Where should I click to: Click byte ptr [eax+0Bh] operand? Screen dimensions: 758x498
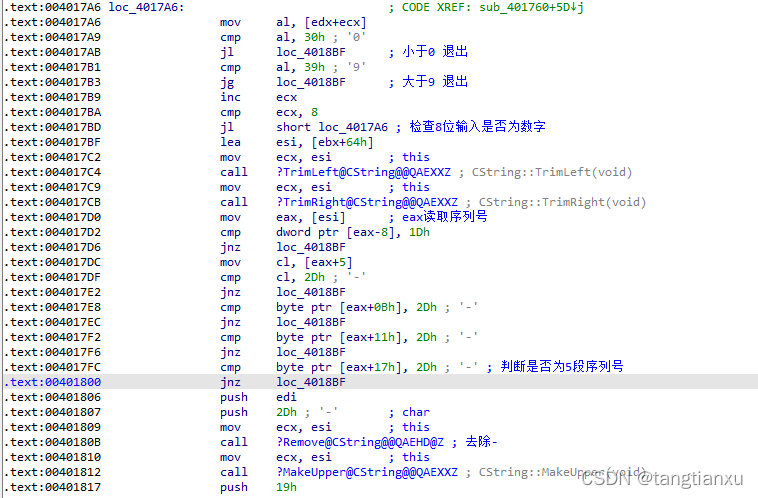342,307
